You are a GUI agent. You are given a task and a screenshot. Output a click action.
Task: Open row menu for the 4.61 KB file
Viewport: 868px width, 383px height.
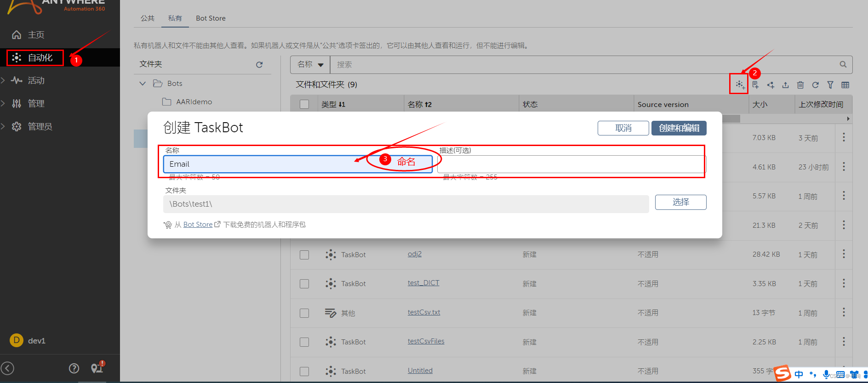[x=844, y=167]
